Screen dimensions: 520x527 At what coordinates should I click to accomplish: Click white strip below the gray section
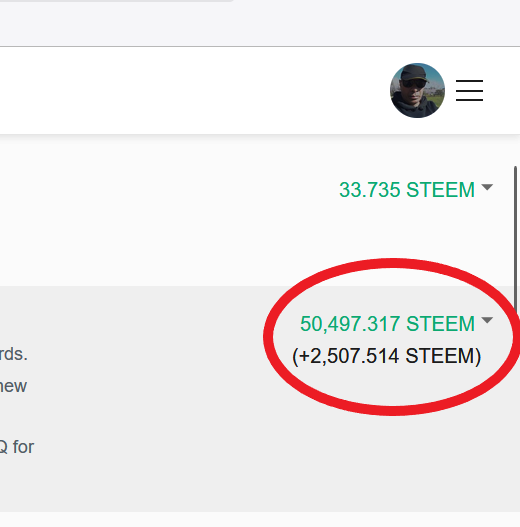[x=260, y=519]
